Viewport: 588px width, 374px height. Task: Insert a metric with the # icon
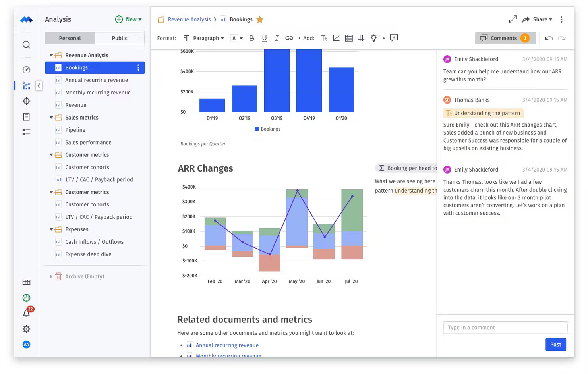[x=361, y=38]
